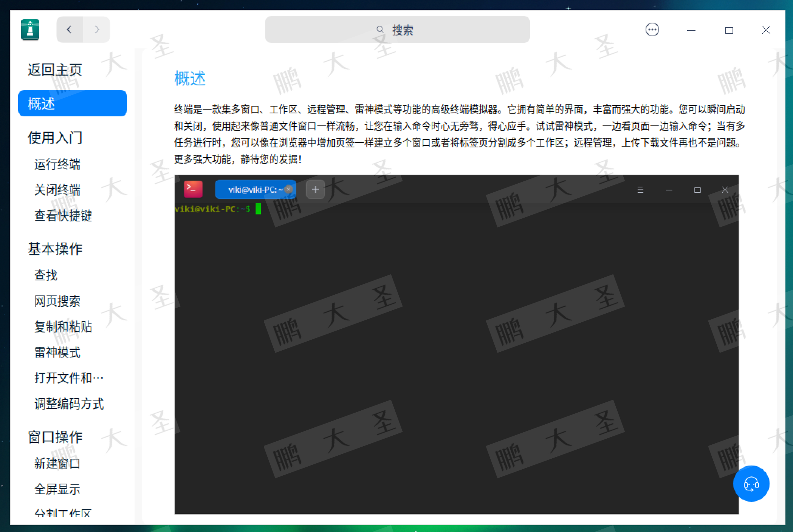Open the main menu ellipsis icon
The image size is (793, 532).
(652, 29)
